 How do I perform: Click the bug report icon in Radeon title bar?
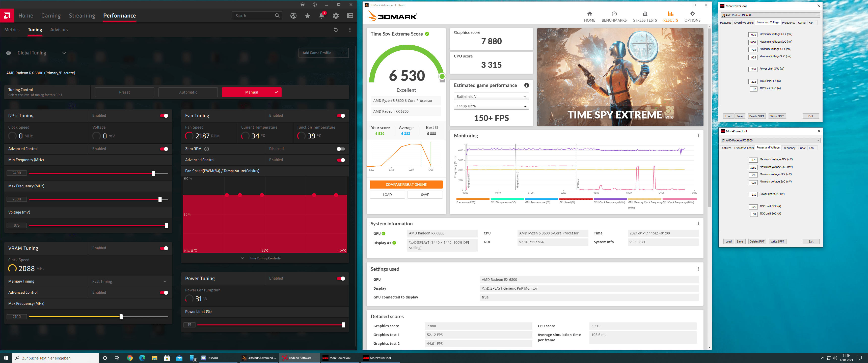pyautogui.click(x=302, y=4)
